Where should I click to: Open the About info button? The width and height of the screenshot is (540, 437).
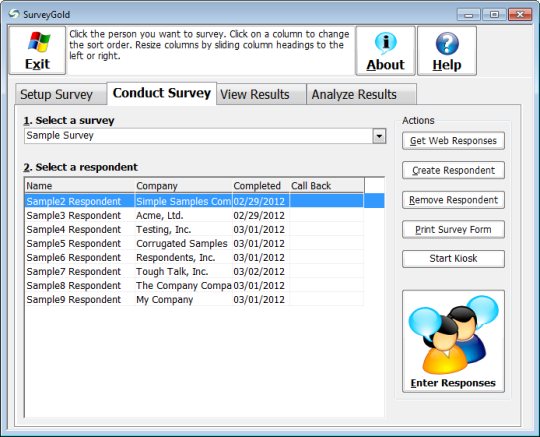(x=385, y=51)
